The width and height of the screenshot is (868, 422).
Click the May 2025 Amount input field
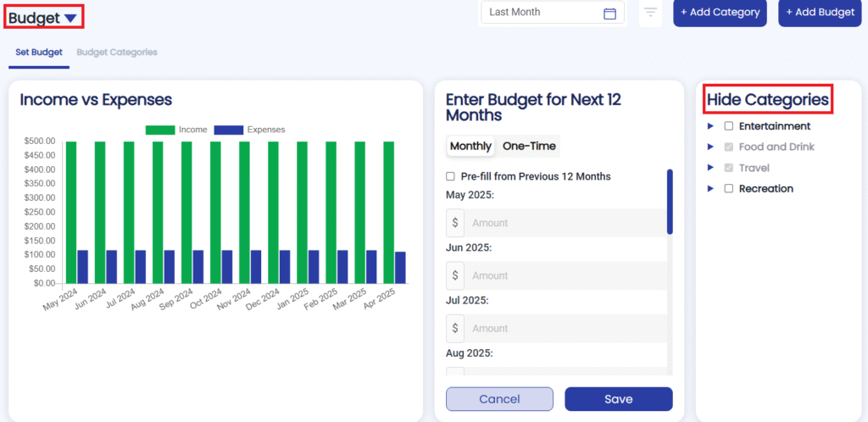(x=565, y=223)
